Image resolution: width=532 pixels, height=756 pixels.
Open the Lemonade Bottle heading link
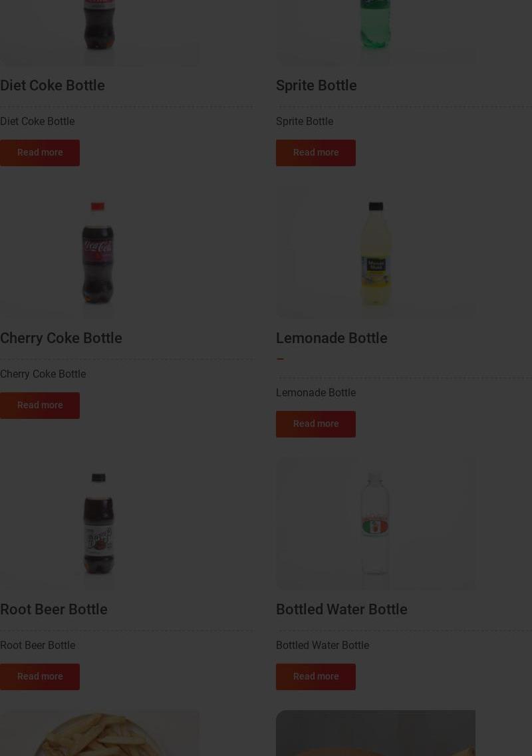click(331, 338)
